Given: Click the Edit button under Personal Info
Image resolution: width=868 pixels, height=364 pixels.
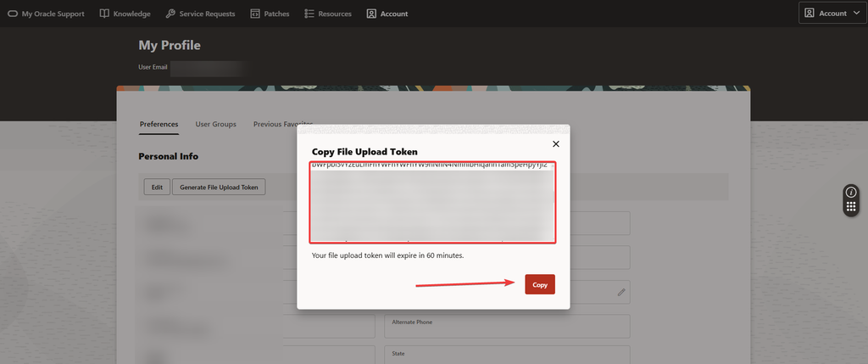Looking at the screenshot, I should (x=157, y=188).
